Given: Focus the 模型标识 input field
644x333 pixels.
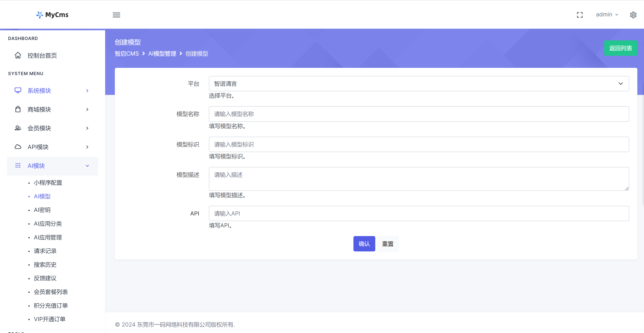Looking at the screenshot, I should [x=419, y=144].
